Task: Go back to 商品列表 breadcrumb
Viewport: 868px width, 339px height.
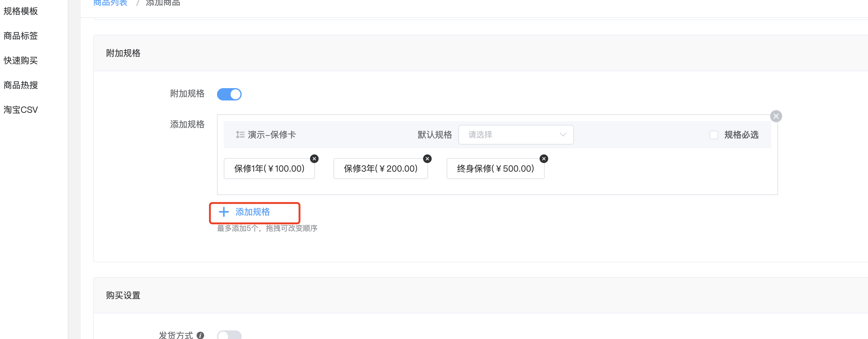Action: pyautogui.click(x=110, y=3)
